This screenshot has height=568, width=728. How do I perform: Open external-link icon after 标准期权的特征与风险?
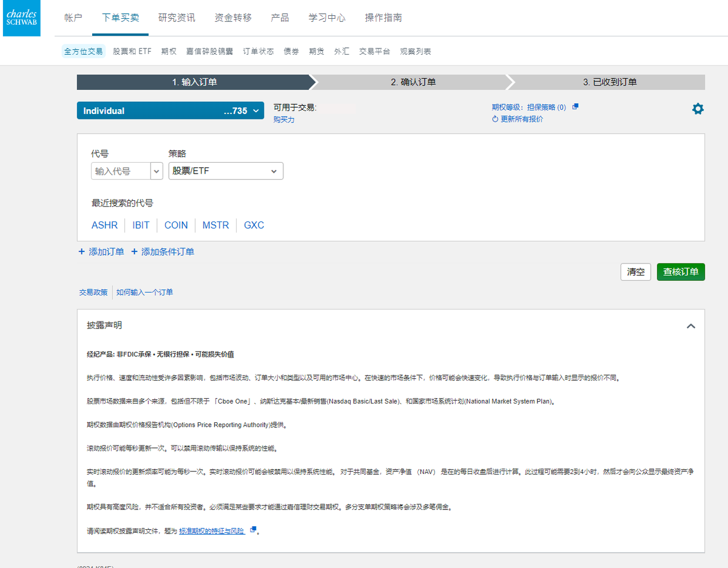[252, 530]
